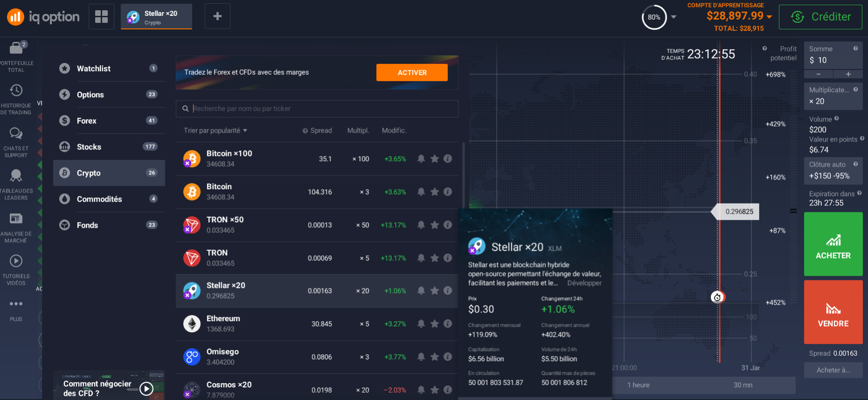Click the Créditer deposit button
Image resolution: width=868 pixels, height=400 pixels.
click(820, 17)
